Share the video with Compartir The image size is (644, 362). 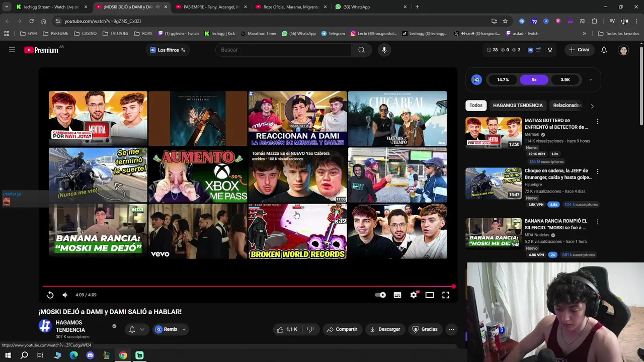tap(342, 329)
